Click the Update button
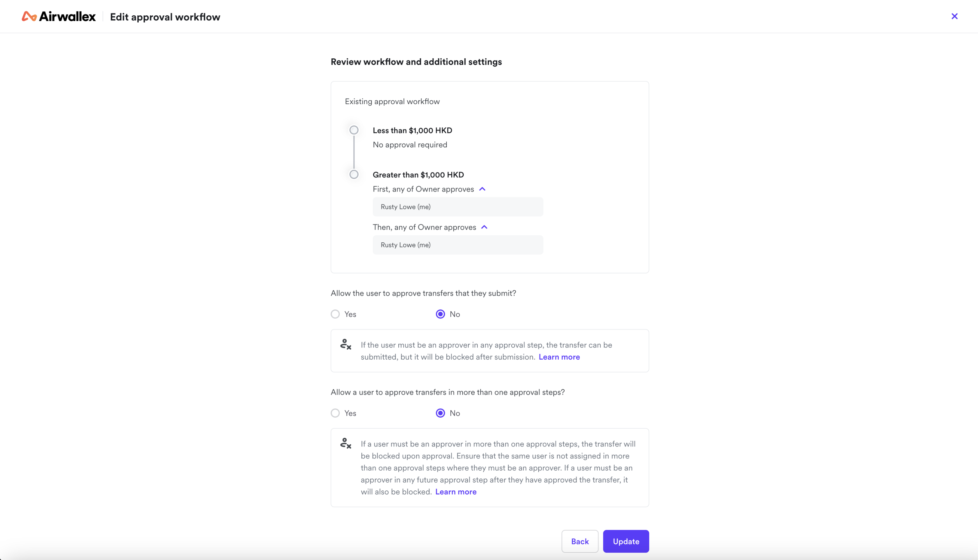Viewport: 978px width, 560px height. [x=625, y=541]
